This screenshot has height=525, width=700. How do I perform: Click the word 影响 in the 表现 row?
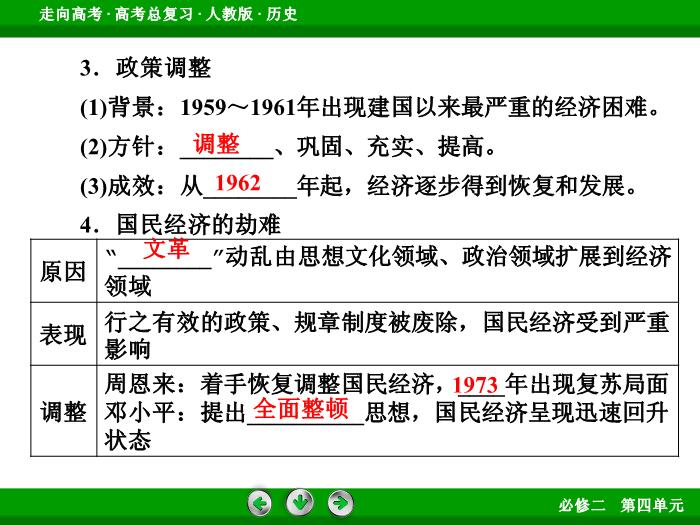128,349
